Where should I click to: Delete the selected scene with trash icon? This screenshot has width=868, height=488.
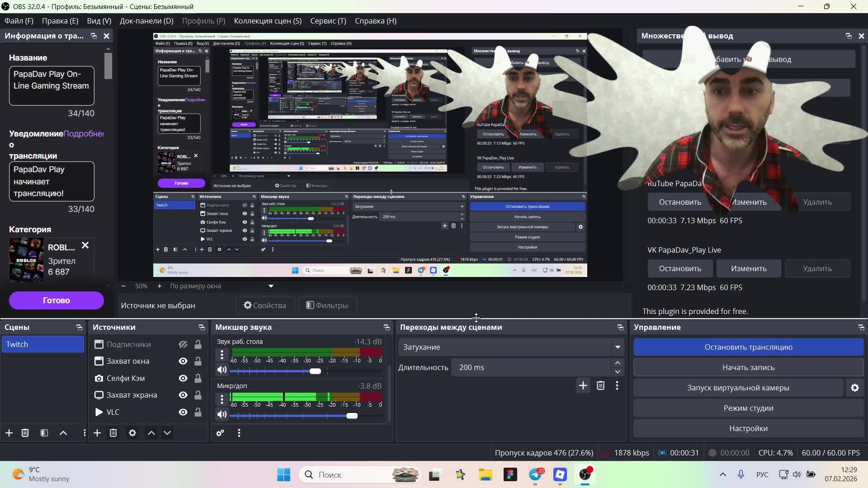(25, 433)
